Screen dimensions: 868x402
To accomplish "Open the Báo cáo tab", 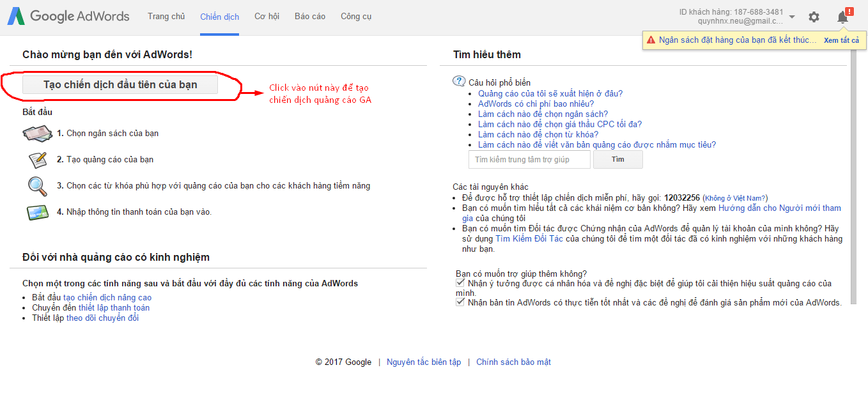I will point(310,17).
